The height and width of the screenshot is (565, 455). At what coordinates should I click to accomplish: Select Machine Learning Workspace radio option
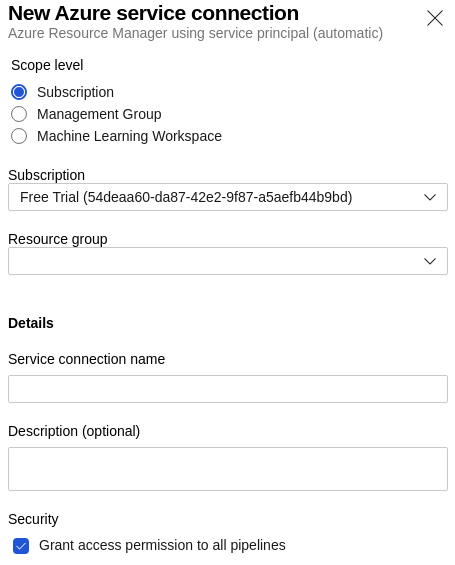pyautogui.click(x=19, y=136)
